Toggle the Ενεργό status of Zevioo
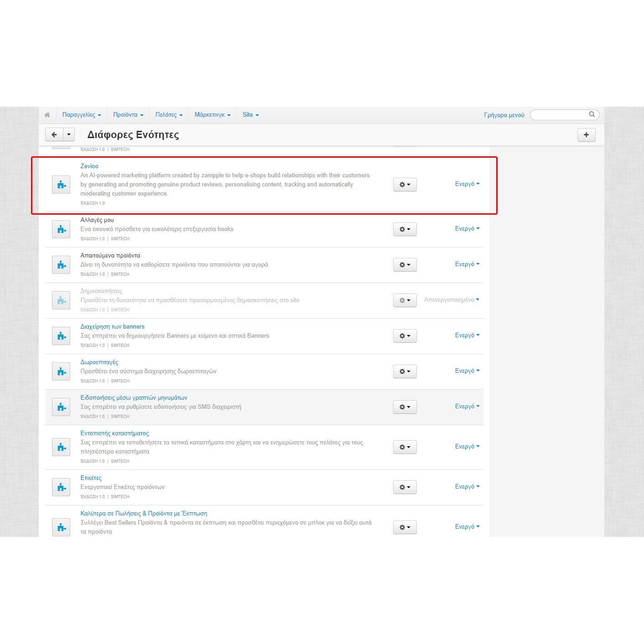The width and height of the screenshot is (644, 644). click(467, 184)
